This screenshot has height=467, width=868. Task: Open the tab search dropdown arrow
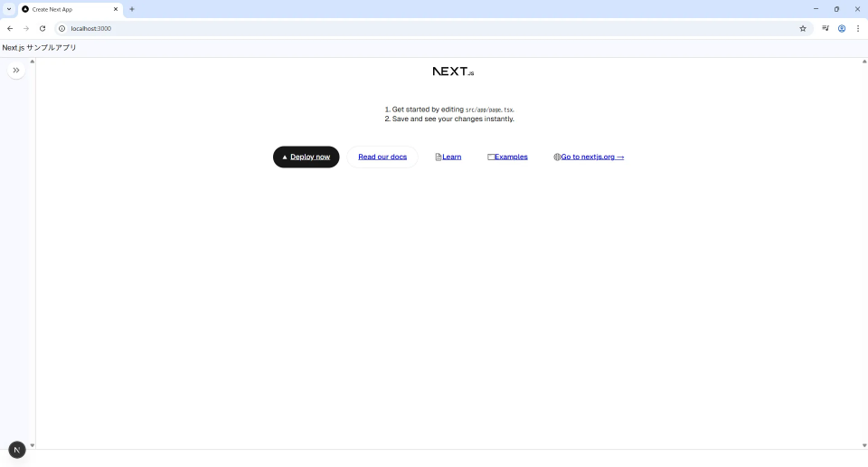pos(9,9)
